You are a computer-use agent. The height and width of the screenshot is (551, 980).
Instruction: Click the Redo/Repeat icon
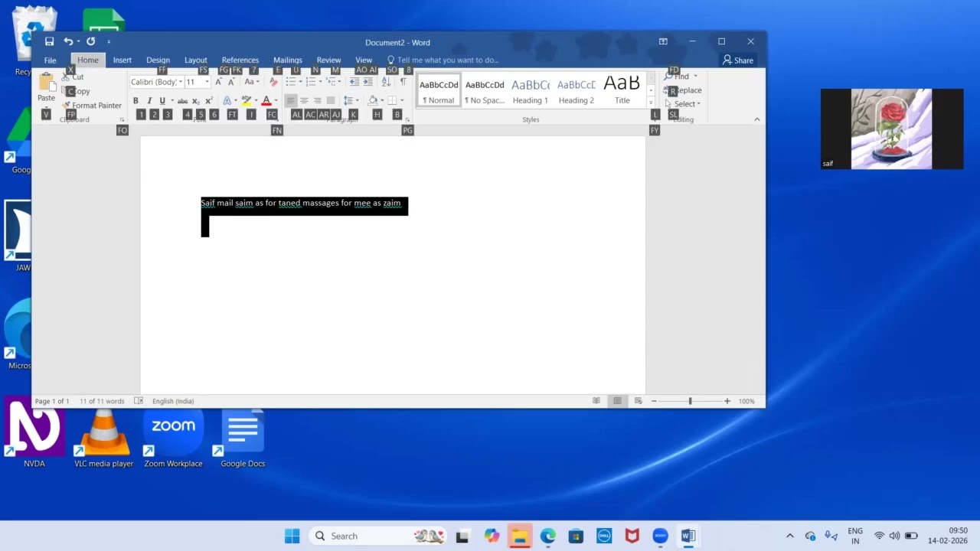click(x=90, y=41)
